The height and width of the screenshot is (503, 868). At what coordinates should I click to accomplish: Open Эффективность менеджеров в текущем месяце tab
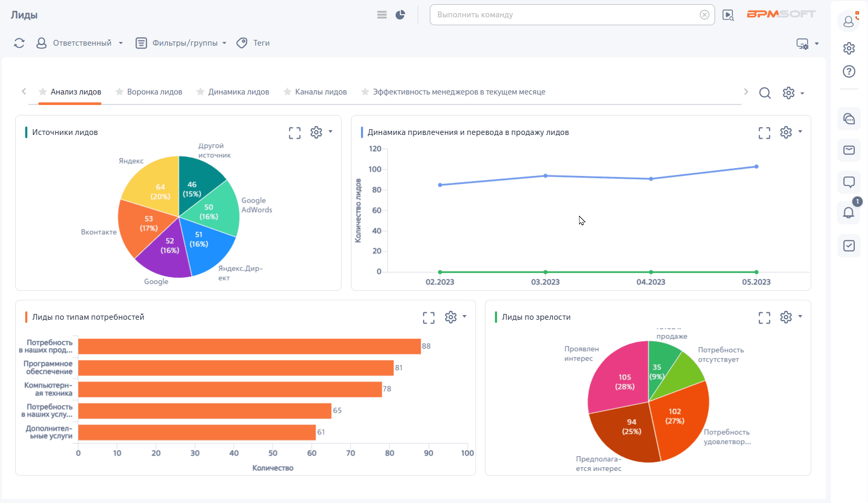pos(459,92)
